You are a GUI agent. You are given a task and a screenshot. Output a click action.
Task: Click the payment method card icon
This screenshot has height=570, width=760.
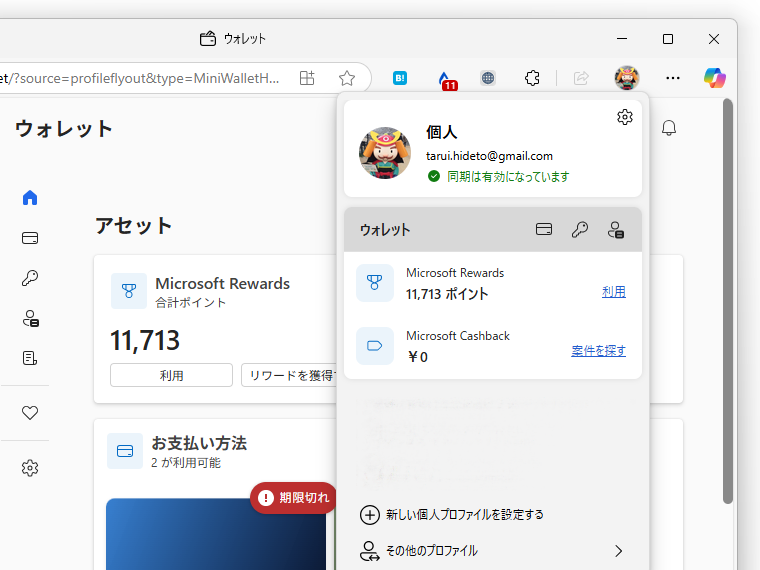tap(125, 451)
